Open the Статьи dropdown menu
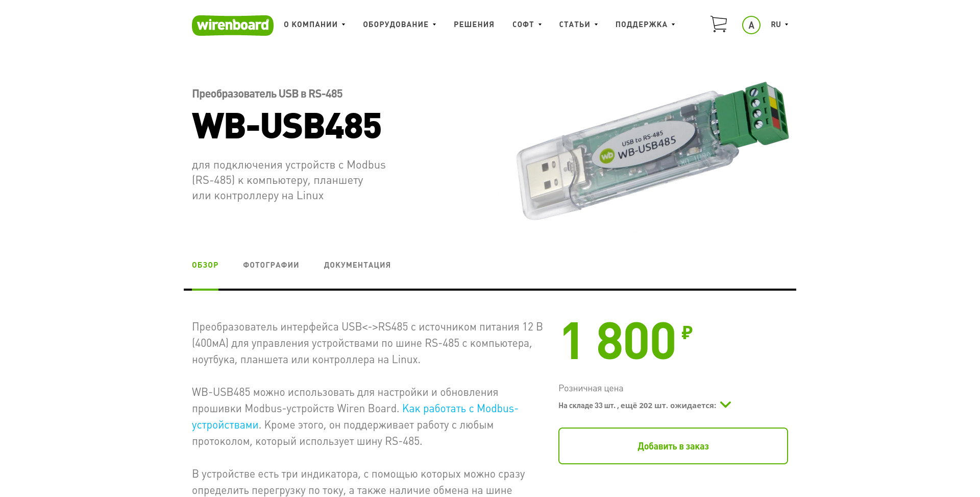The width and height of the screenshot is (980, 497). tap(578, 25)
